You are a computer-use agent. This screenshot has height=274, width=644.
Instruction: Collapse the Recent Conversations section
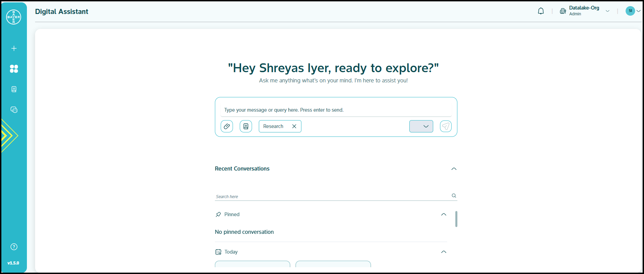point(454,169)
